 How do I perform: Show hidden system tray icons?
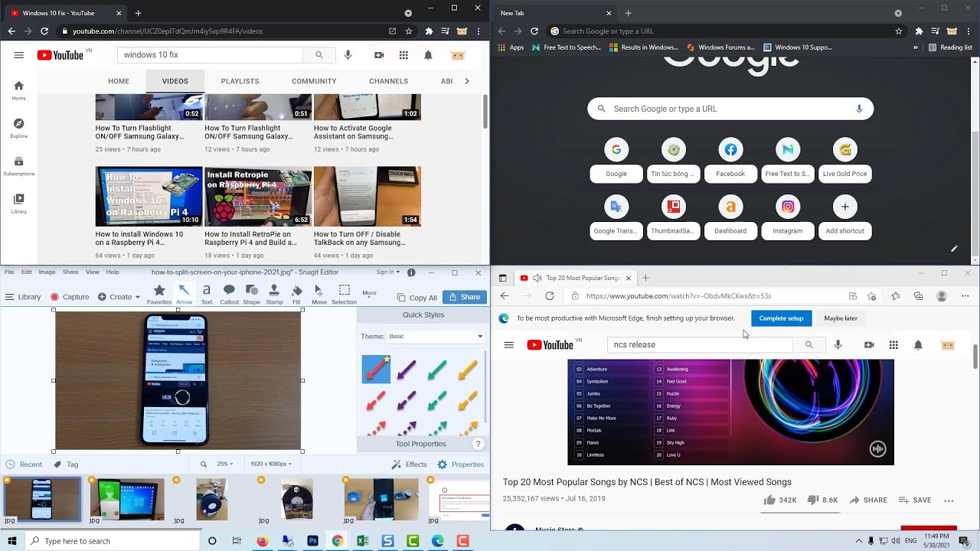tap(858, 541)
